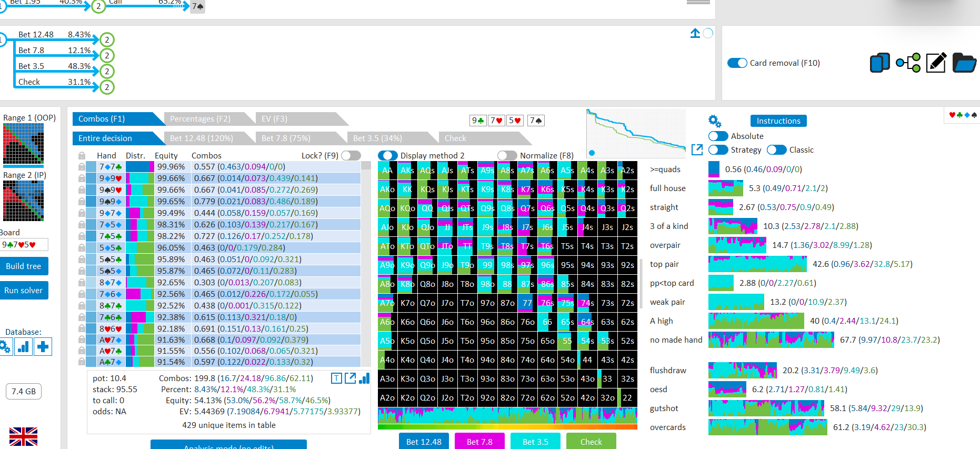Toggle Display method 2

(x=388, y=155)
